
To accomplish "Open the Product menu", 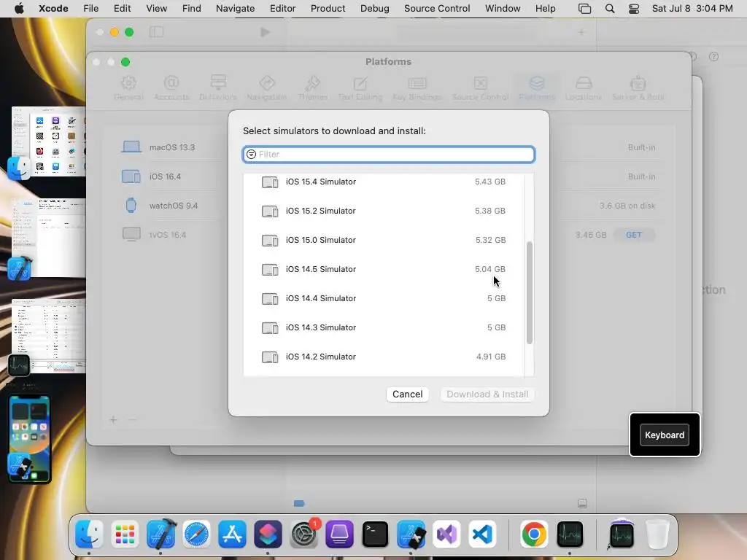I will tap(328, 8).
